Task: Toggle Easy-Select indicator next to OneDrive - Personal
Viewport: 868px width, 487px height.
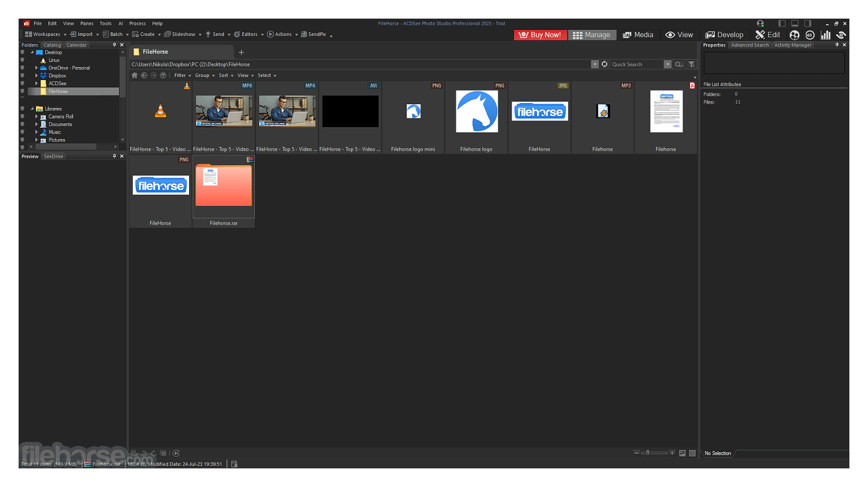Action: 22,68
